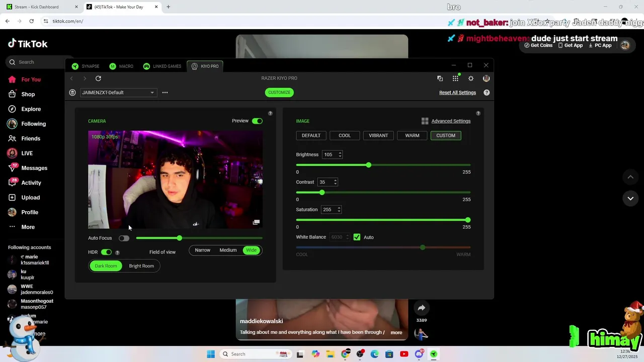This screenshot has height=362, width=644.
Task: Open File Explorer from the taskbar
Action: pyautogui.click(x=330, y=354)
